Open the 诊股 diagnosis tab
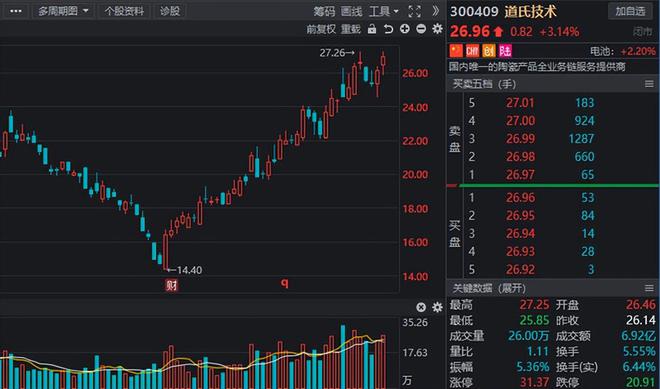Viewport: 660px width, 389px height. (x=170, y=11)
